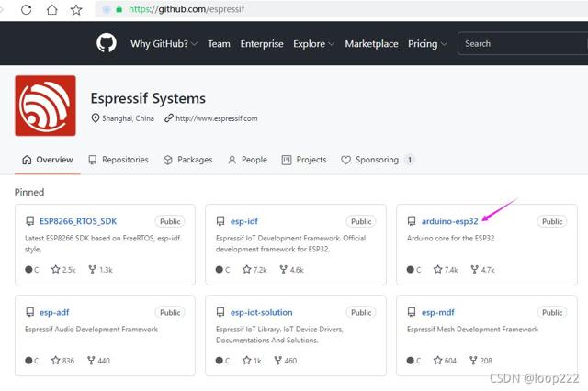Screen dimensions: 588x391
Task: Expand the Why GitHub? dropdown menu
Action: pyautogui.click(x=164, y=44)
